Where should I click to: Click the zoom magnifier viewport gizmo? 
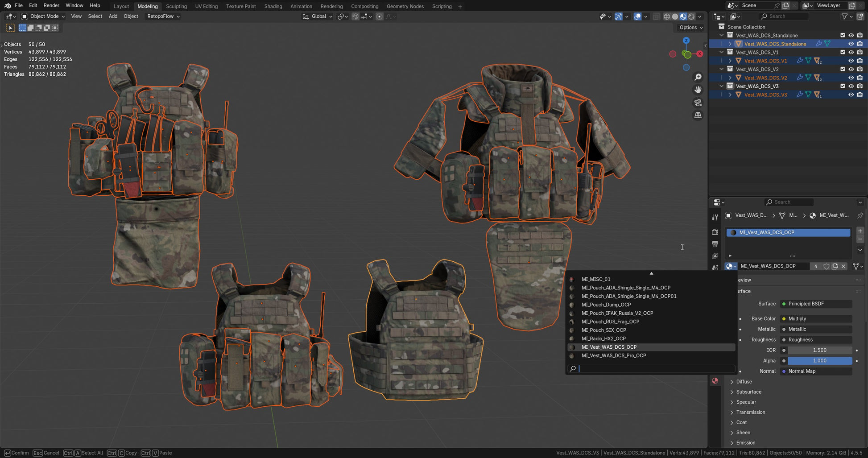[x=698, y=77]
